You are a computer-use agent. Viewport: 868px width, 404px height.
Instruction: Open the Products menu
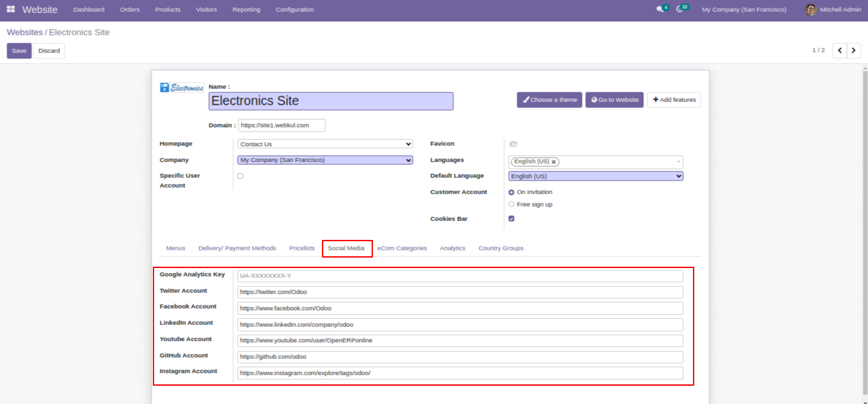168,10
